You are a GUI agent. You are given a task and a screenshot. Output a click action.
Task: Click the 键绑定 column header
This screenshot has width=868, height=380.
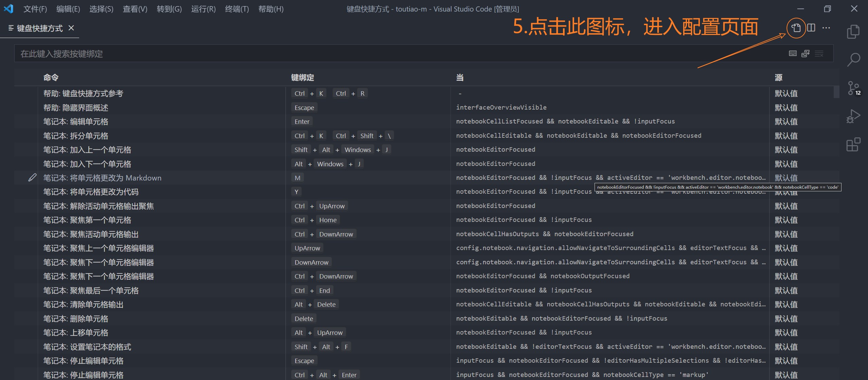point(302,78)
